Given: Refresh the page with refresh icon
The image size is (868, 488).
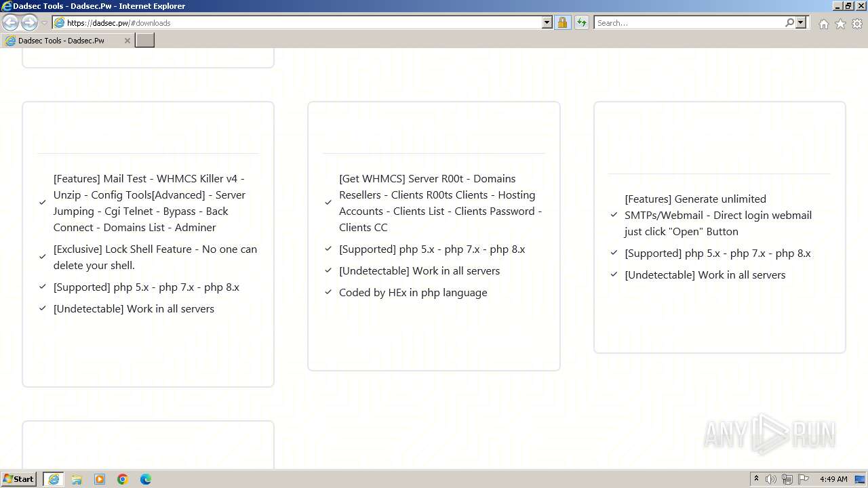Looking at the screenshot, I should click(x=582, y=22).
